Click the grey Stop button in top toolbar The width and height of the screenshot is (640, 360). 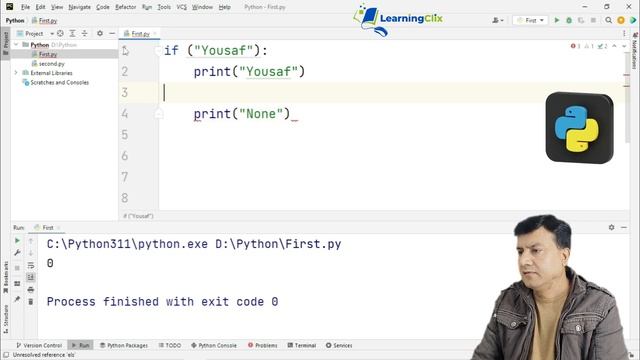click(593, 20)
